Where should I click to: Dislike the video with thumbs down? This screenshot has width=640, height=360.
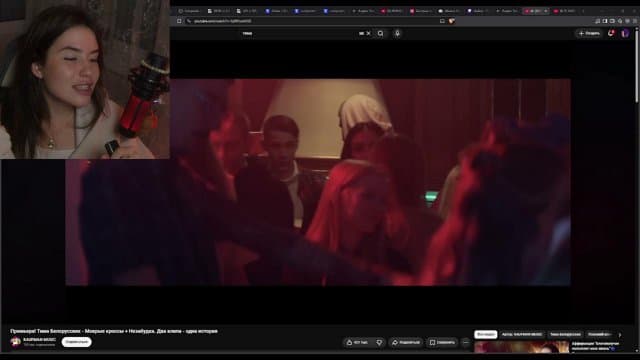(x=379, y=342)
